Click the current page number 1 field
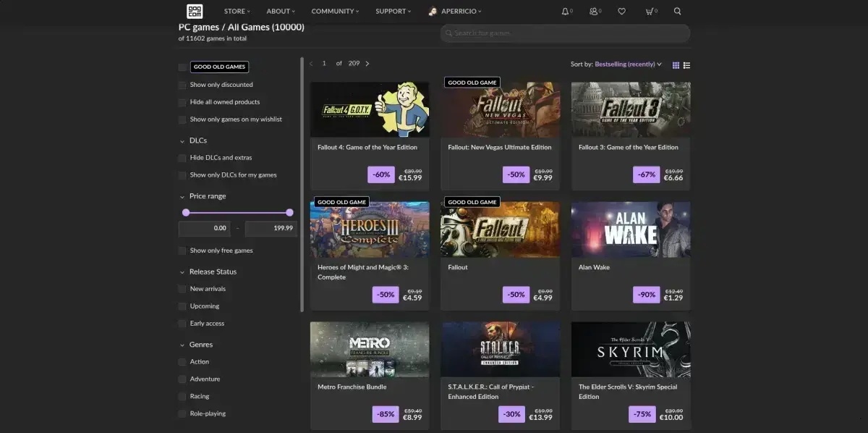The width and height of the screenshot is (868, 433). pos(324,64)
